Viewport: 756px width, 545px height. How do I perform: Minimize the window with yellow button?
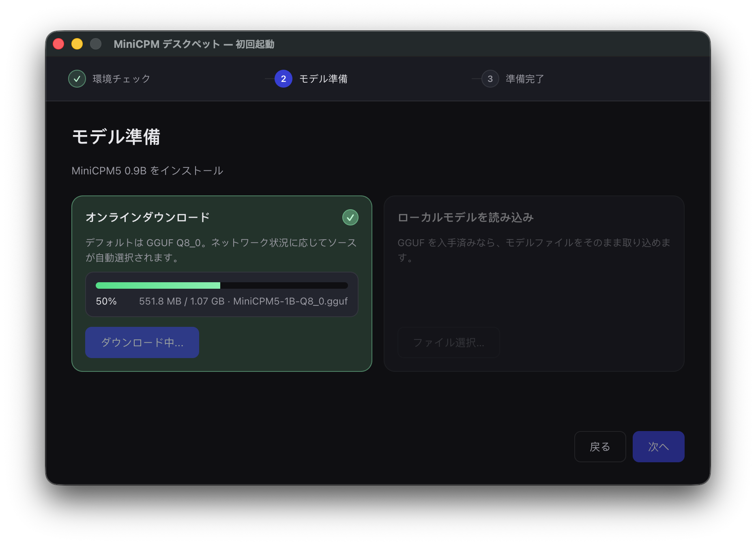77,44
